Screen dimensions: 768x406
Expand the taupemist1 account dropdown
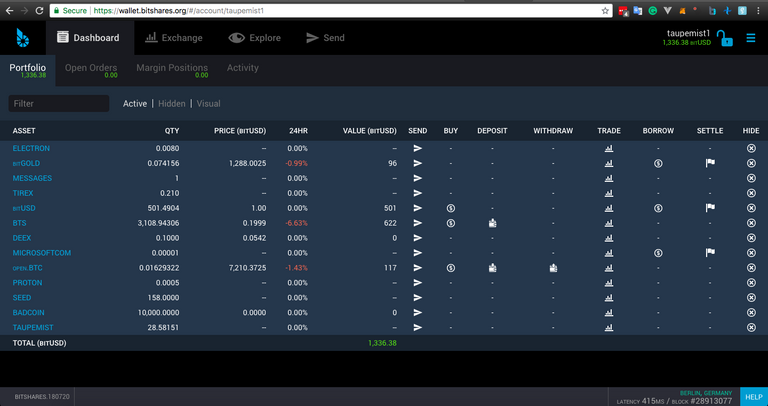[686, 33]
